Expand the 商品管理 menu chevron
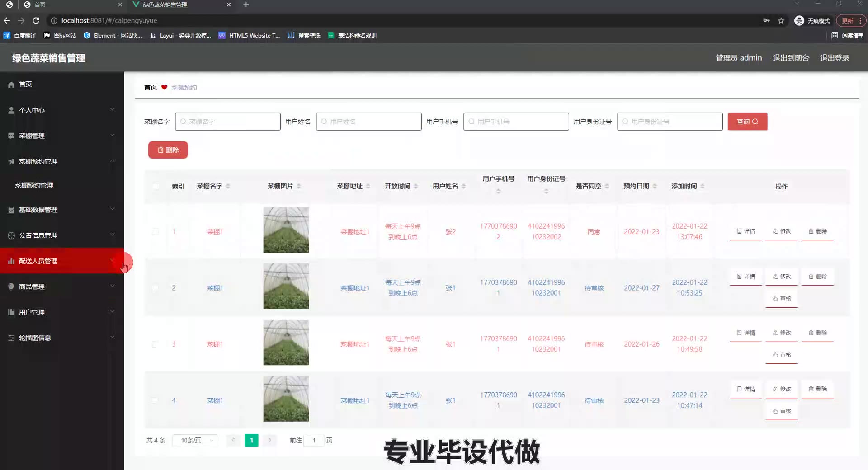The image size is (868, 470). tap(112, 286)
